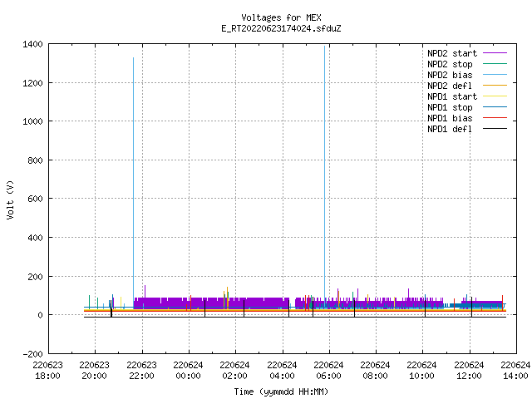Click the 220624 04:00 x-axis label
This screenshot has height=399, width=532.
[x=282, y=371]
